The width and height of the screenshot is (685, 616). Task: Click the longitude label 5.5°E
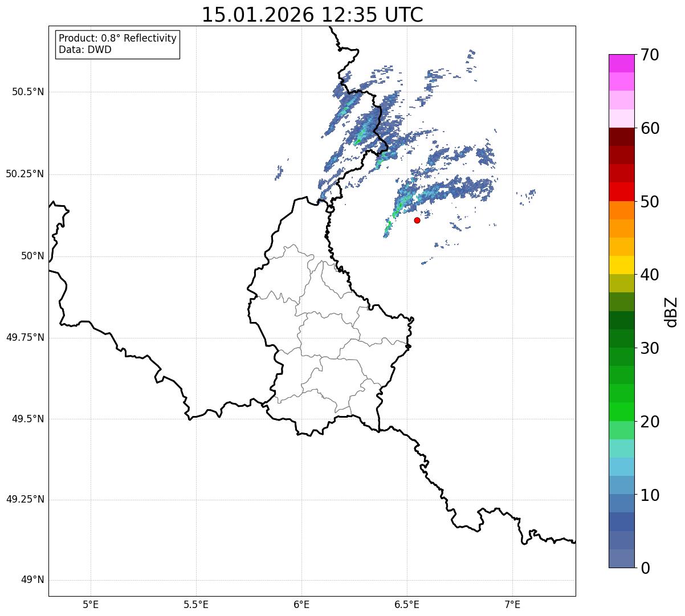196,604
